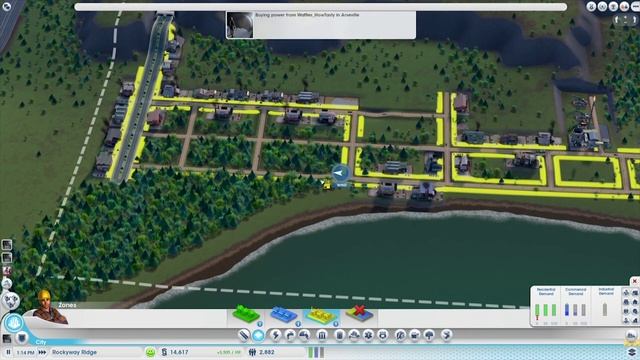Click the top-left corner round icon
Screen dimensions: 640x360
[x=6, y=6]
